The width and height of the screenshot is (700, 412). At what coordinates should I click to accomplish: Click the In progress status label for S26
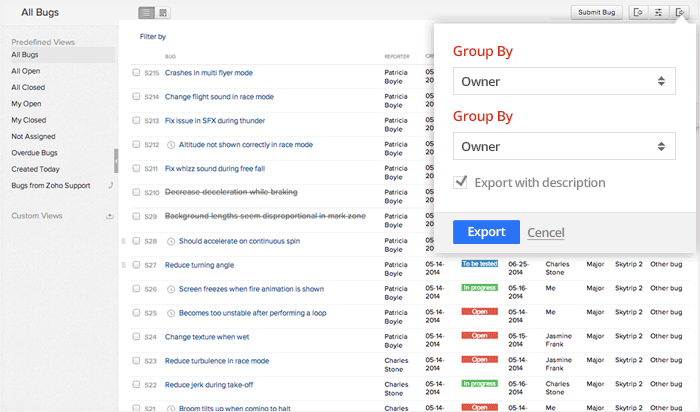[479, 288]
